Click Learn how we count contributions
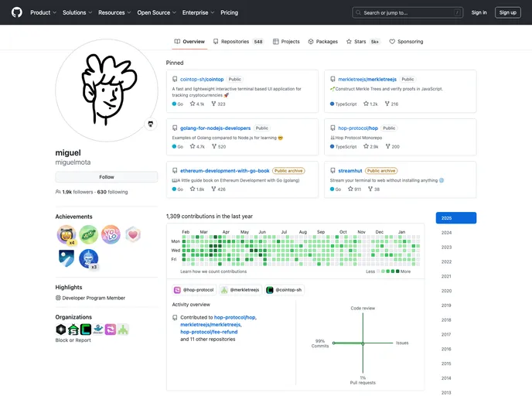The height and width of the screenshot is (396, 532). 213,271
